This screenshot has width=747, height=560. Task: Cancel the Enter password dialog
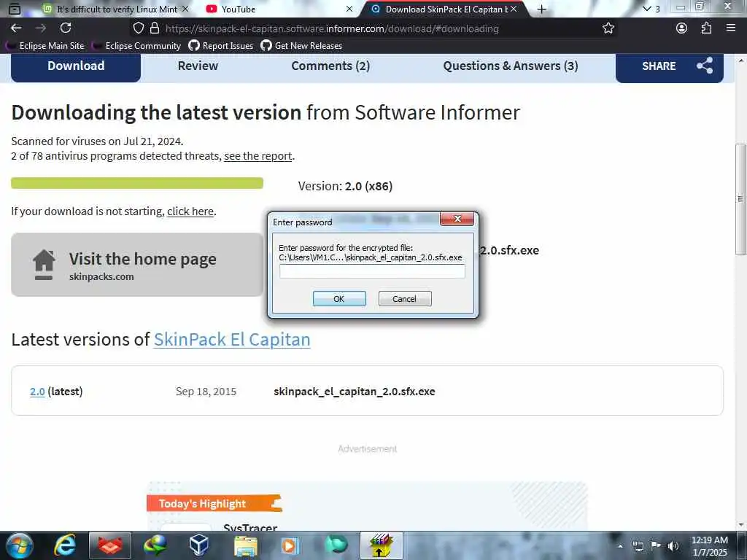click(405, 298)
